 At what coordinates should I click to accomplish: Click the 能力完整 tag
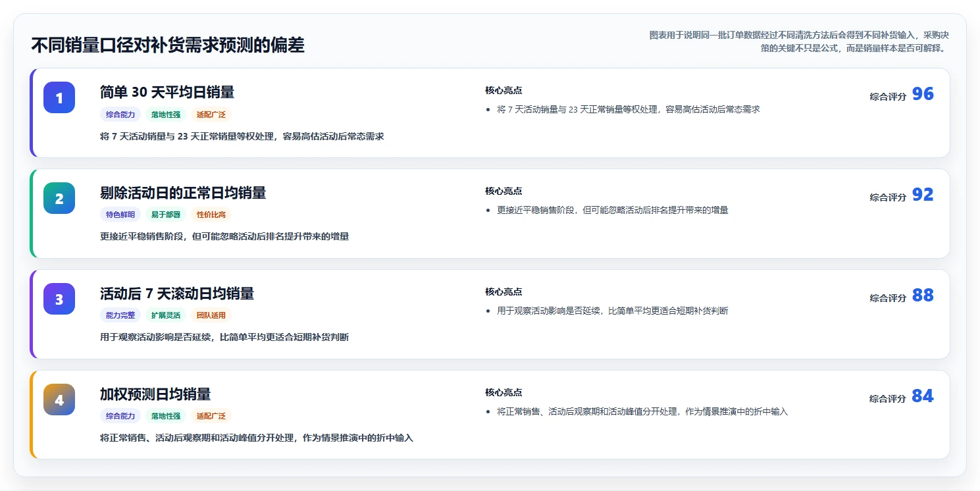[120, 315]
